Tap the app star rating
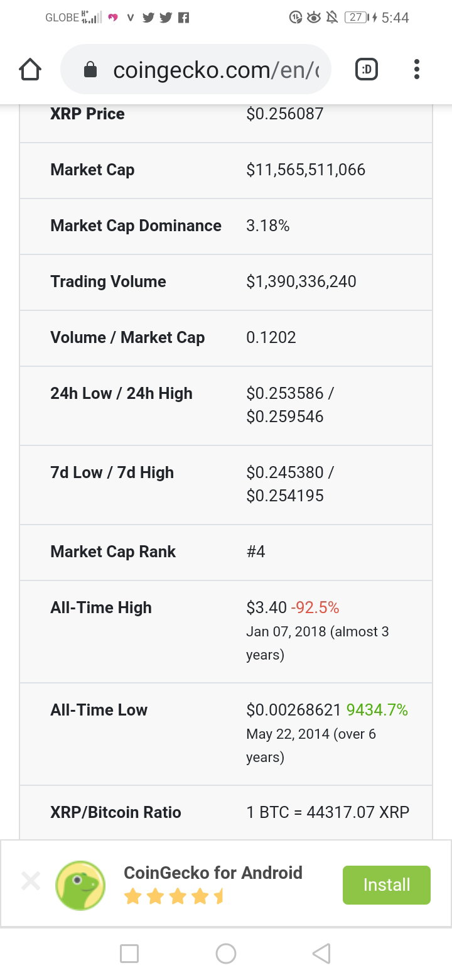452x980 pixels. [x=174, y=896]
